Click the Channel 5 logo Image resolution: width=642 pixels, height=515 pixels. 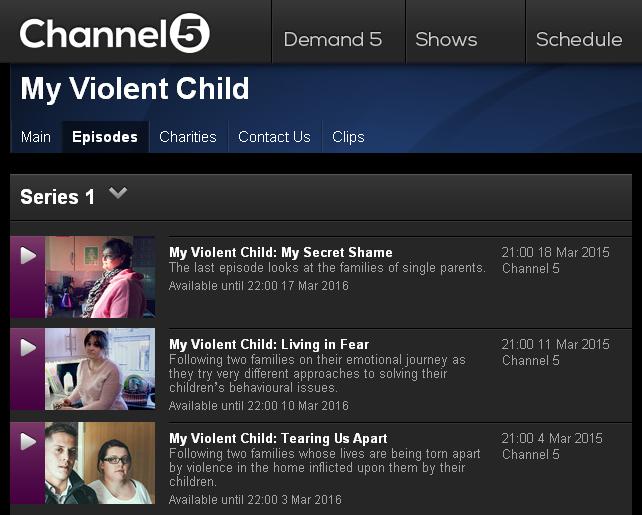pos(115,33)
